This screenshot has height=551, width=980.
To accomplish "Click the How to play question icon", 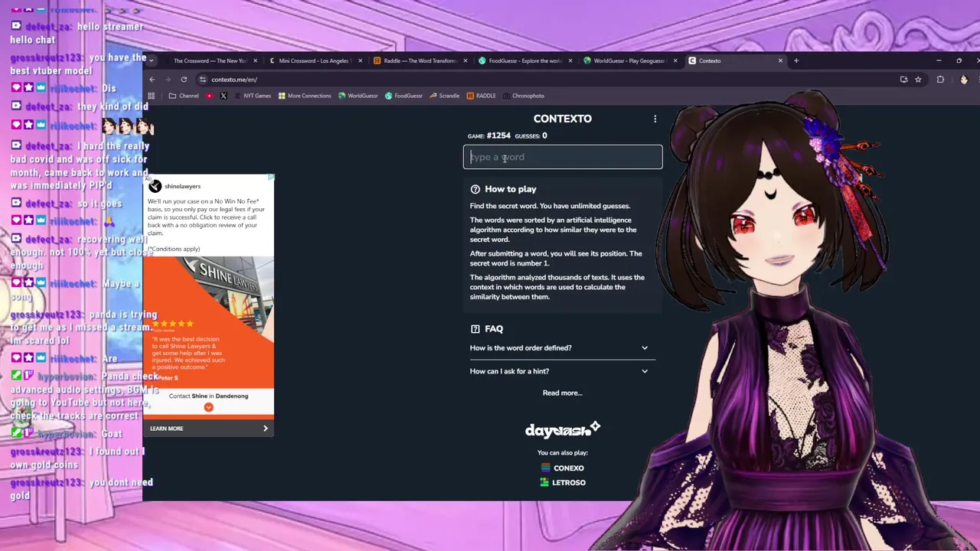I will (475, 189).
